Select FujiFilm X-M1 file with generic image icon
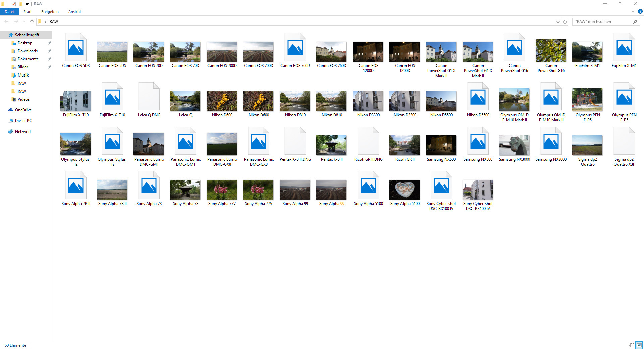The height and width of the screenshot is (349, 644). click(624, 47)
